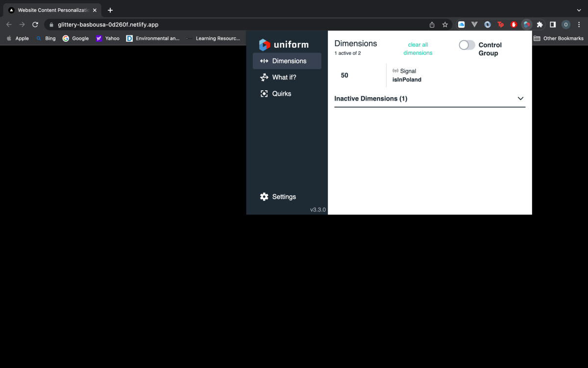Click 'clear all dimensions' link

tap(418, 49)
